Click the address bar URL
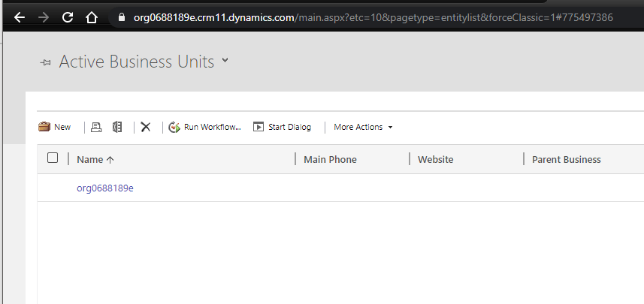 pos(373,17)
